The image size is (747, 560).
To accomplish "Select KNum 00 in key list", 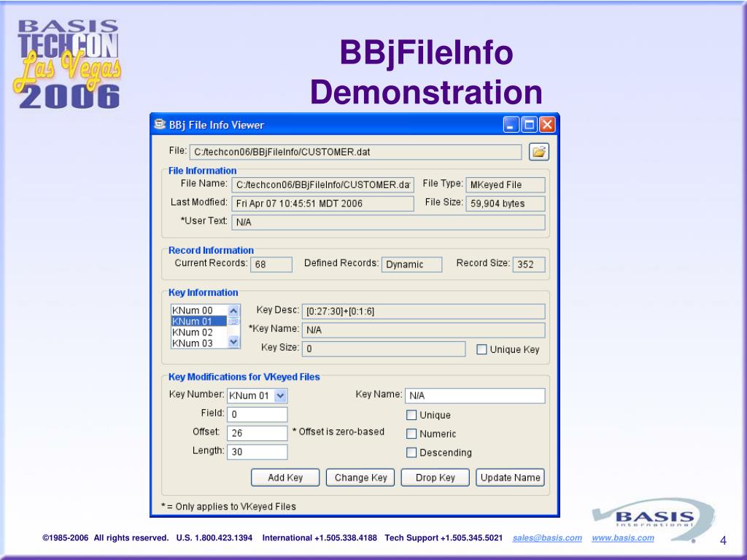I will (198, 311).
